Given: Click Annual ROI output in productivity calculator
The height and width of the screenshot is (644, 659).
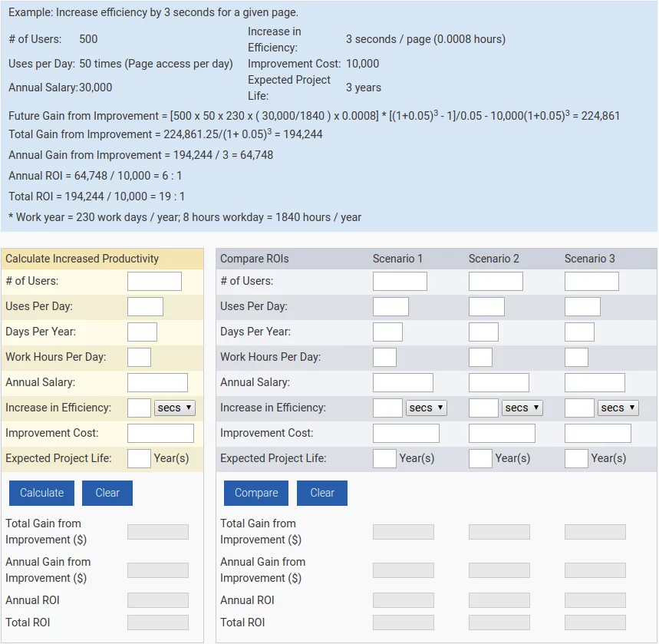Looking at the screenshot, I should (x=158, y=600).
